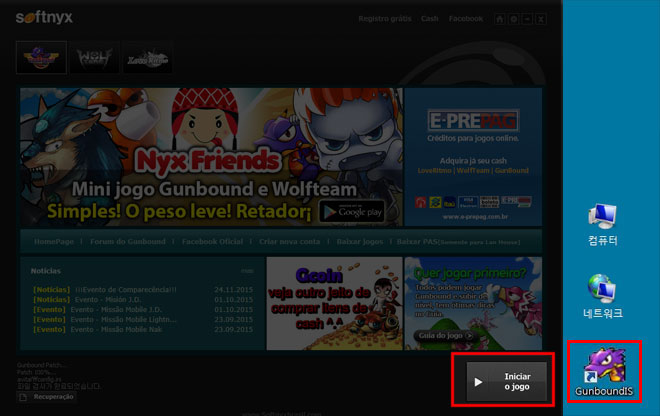Open the Quer jogar primeiro banner
660x416 pixels.
coord(473,303)
